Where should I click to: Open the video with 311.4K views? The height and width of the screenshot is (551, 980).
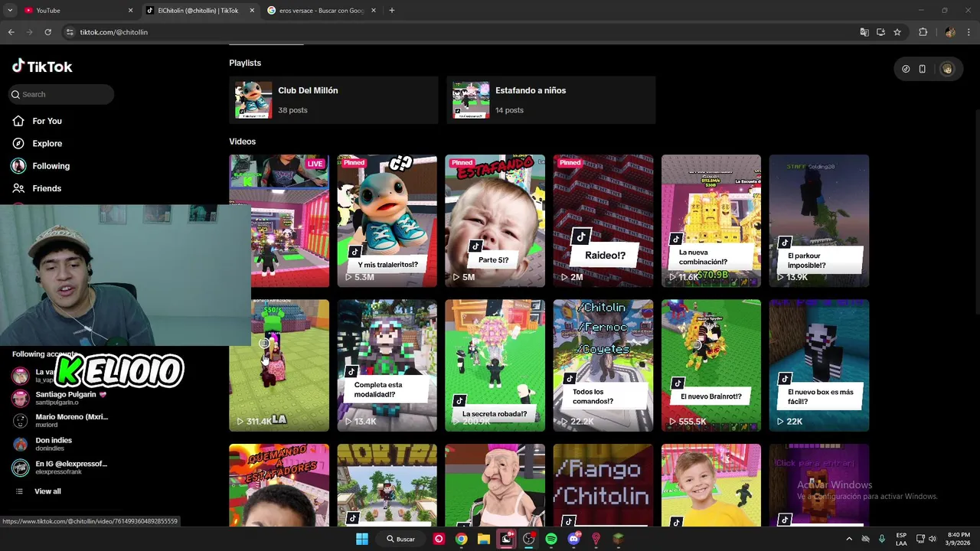point(279,366)
